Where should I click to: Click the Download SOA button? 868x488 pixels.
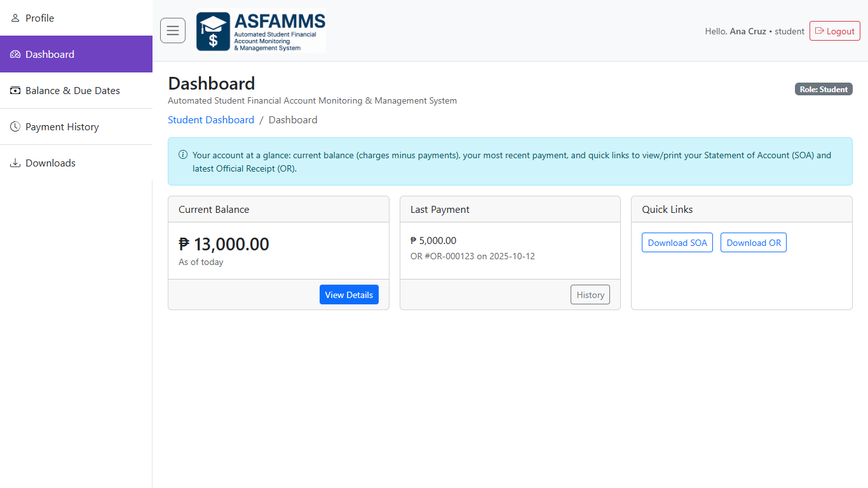coord(677,243)
